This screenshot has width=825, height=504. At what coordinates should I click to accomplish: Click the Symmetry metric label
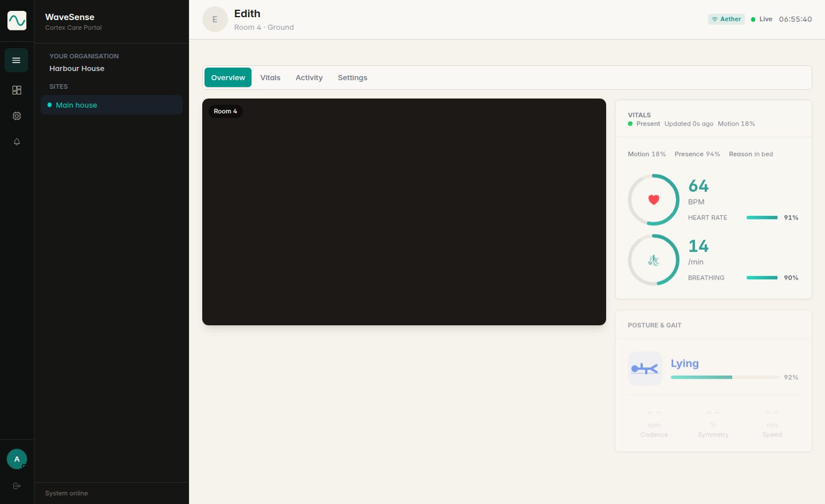(x=713, y=435)
